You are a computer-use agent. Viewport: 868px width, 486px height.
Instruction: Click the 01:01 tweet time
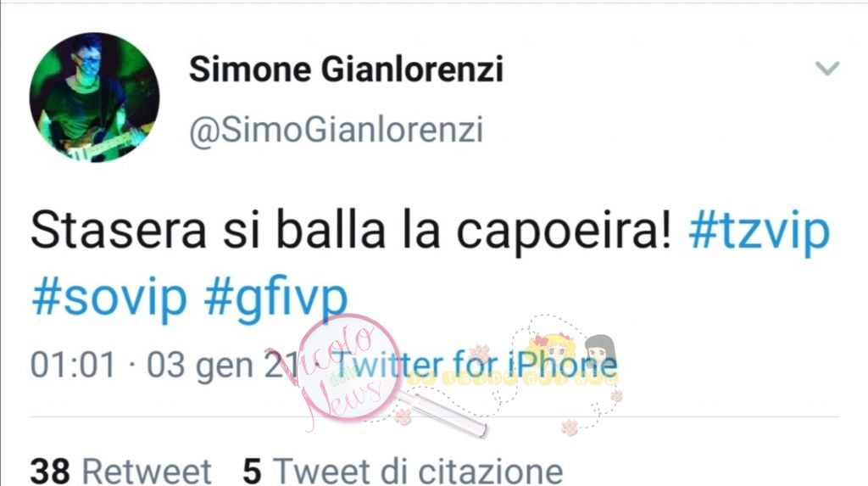(x=73, y=366)
